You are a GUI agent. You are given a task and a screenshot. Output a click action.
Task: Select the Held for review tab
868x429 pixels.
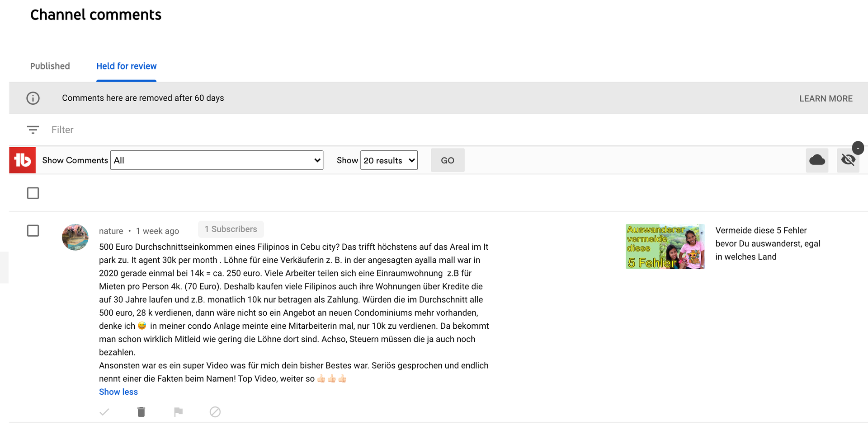127,66
